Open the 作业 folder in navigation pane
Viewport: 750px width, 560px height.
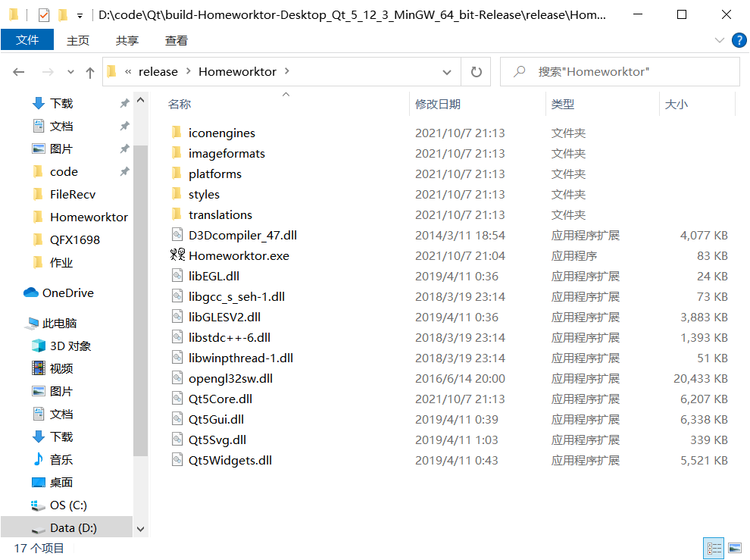pos(61,262)
